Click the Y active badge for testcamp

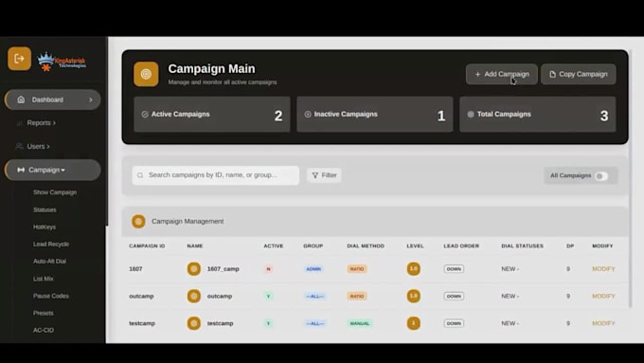click(x=269, y=323)
